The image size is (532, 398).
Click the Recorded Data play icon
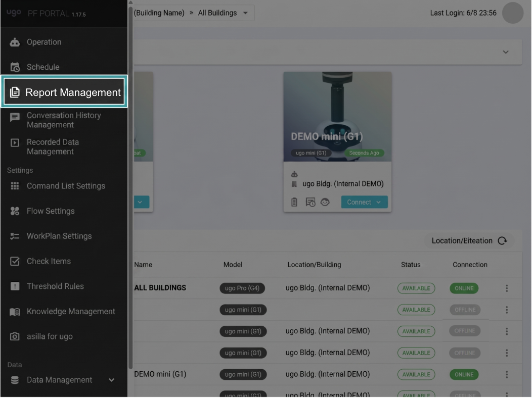tap(15, 142)
